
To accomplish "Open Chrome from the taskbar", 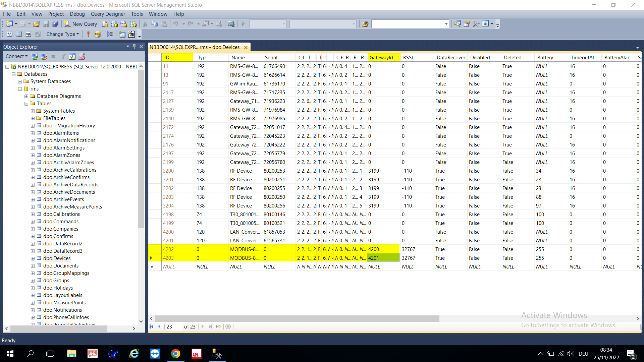I will click(175, 354).
